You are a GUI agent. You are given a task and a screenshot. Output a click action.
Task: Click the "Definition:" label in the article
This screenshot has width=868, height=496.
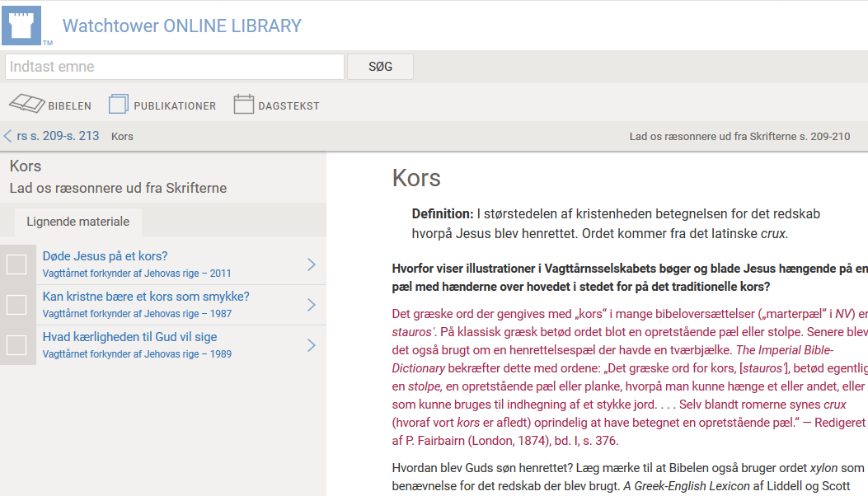click(443, 214)
